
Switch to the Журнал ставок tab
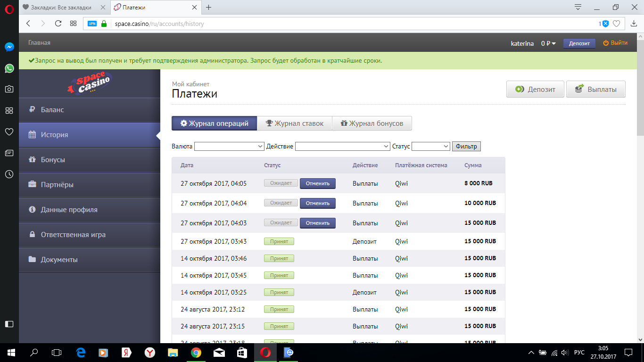295,123
